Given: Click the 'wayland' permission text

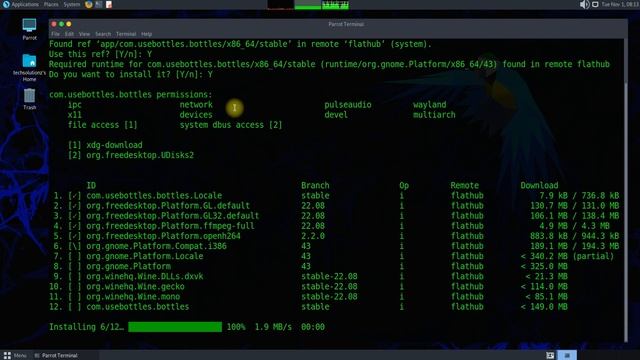Looking at the screenshot, I should [429, 105].
